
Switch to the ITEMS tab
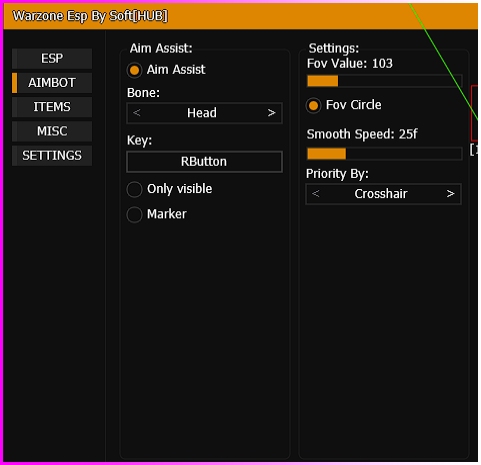coord(52,107)
